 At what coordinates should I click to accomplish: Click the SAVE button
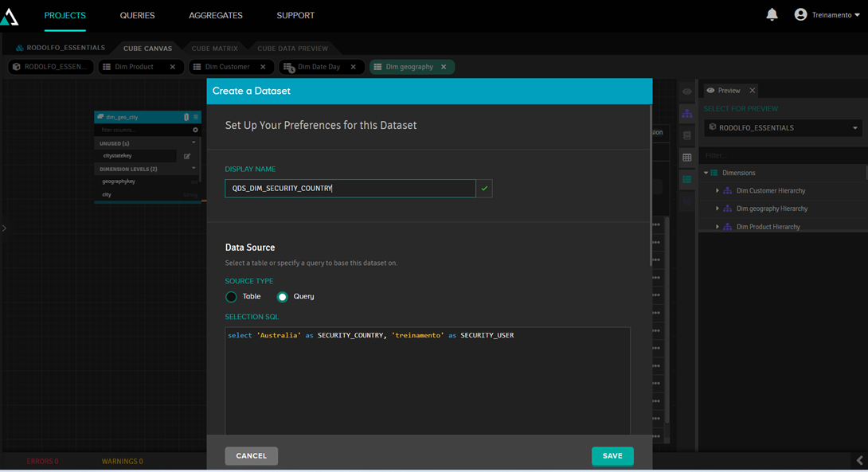point(612,456)
